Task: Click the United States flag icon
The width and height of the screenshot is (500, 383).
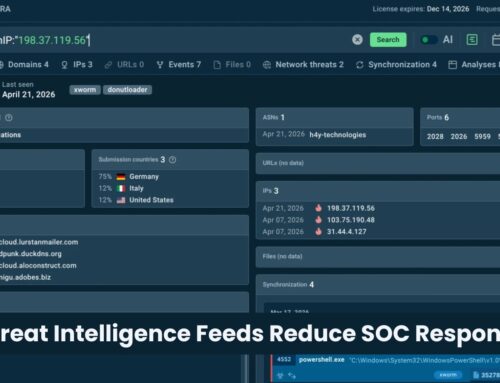Action: pyautogui.click(x=121, y=200)
